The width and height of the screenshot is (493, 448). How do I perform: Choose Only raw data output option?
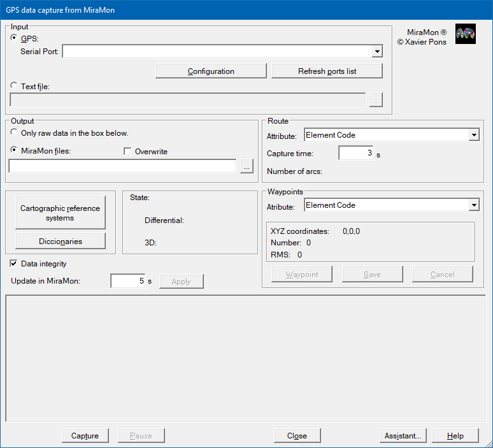15,133
